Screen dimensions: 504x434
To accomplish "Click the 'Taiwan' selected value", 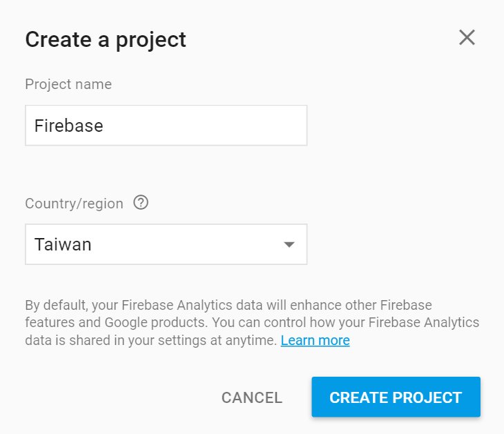I will pyautogui.click(x=63, y=244).
